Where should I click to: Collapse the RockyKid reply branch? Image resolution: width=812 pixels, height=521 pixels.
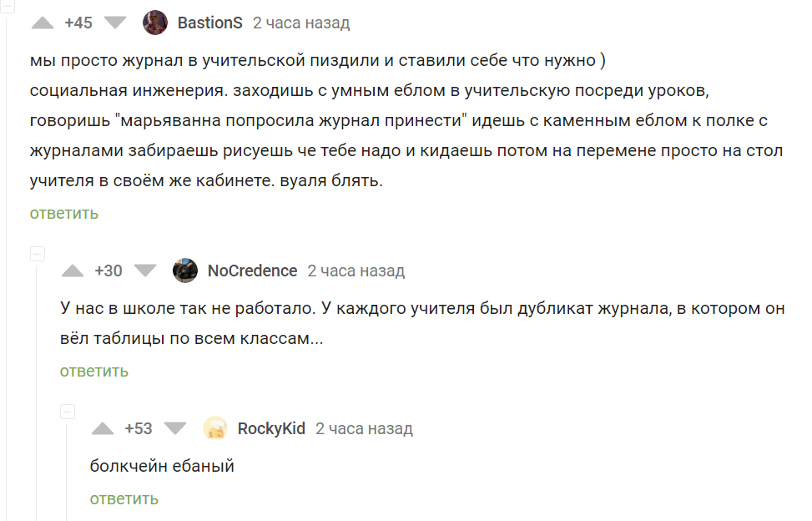click(x=67, y=412)
